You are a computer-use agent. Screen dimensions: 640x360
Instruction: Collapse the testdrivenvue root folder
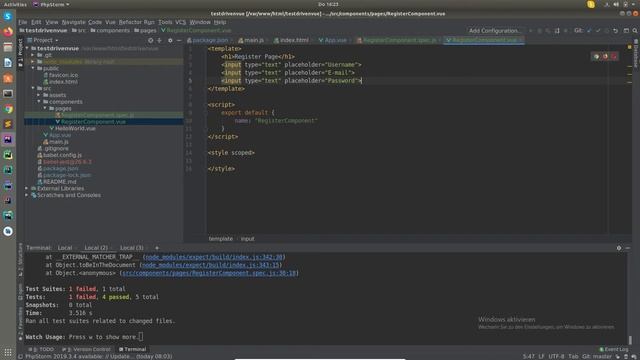[x=27, y=48]
